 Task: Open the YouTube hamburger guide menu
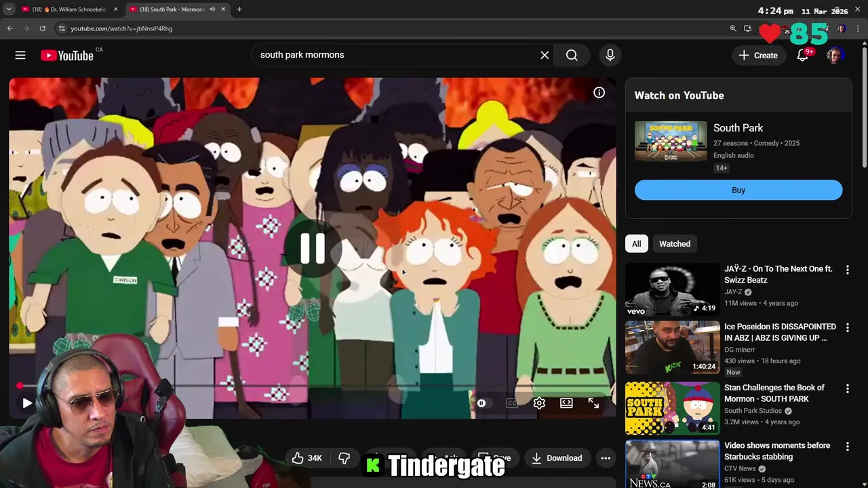pyautogui.click(x=20, y=56)
